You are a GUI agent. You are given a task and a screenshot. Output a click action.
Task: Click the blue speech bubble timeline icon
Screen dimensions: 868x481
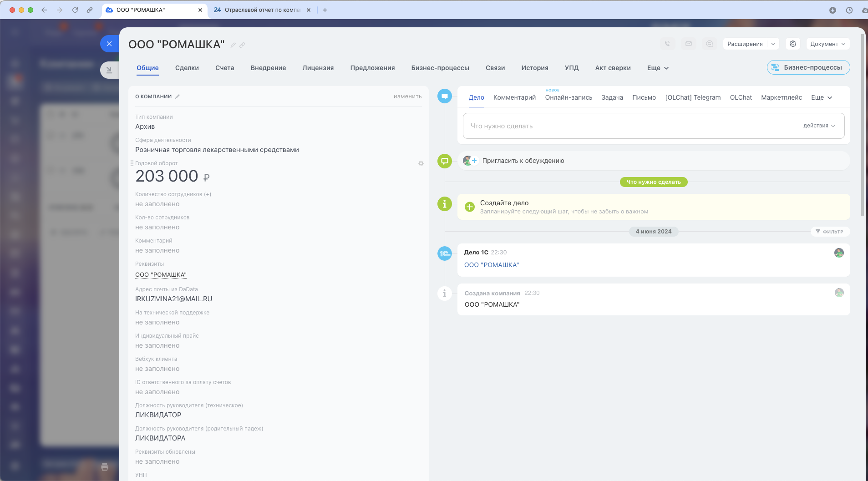coord(445,96)
